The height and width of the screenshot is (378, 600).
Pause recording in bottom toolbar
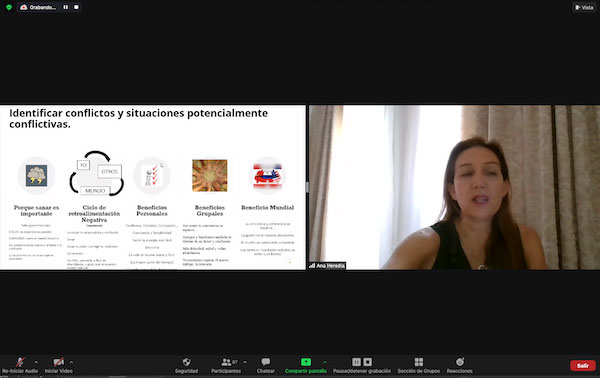point(356,362)
